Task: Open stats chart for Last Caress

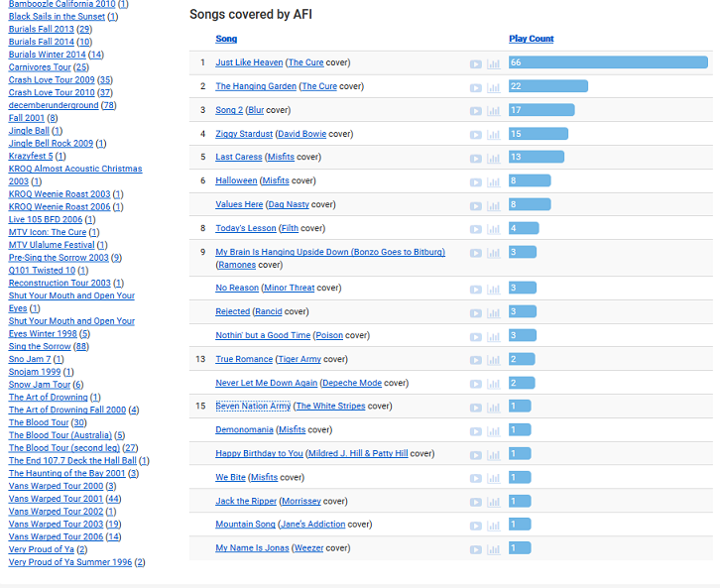Action: (494, 159)
